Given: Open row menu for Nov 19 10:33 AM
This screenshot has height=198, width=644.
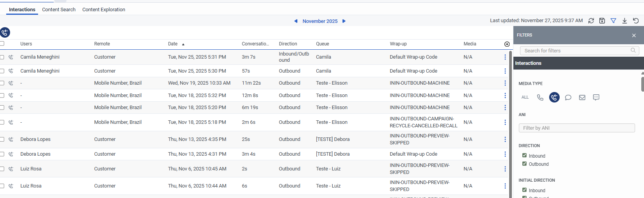Looking at the screenshot, I should coord(505,83).
